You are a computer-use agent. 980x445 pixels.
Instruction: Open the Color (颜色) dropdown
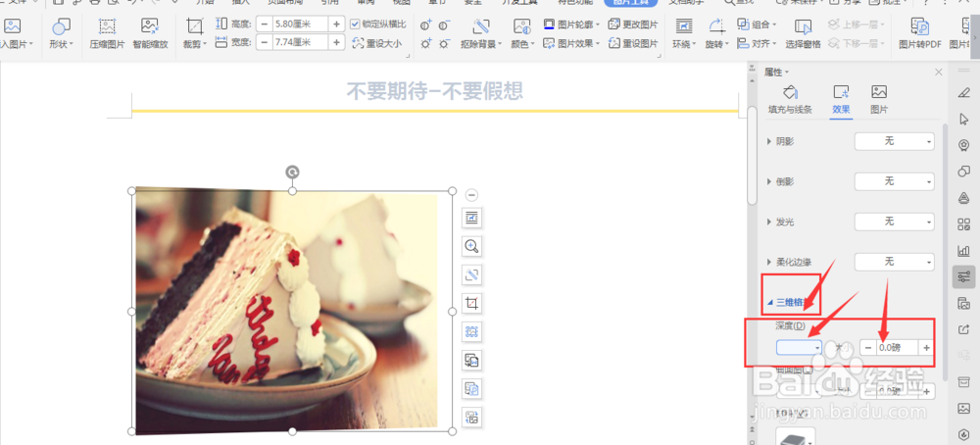pyautogui.click(x=522, y=32)
